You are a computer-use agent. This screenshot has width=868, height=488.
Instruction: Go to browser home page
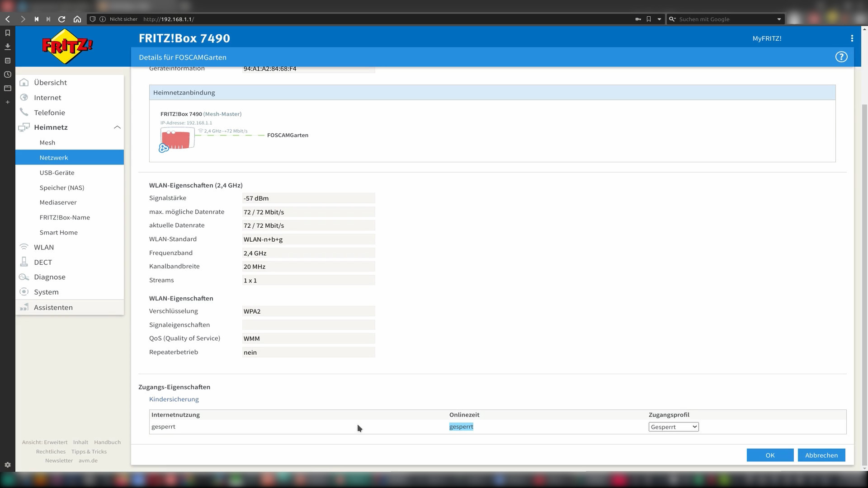(x=77, y=19)
